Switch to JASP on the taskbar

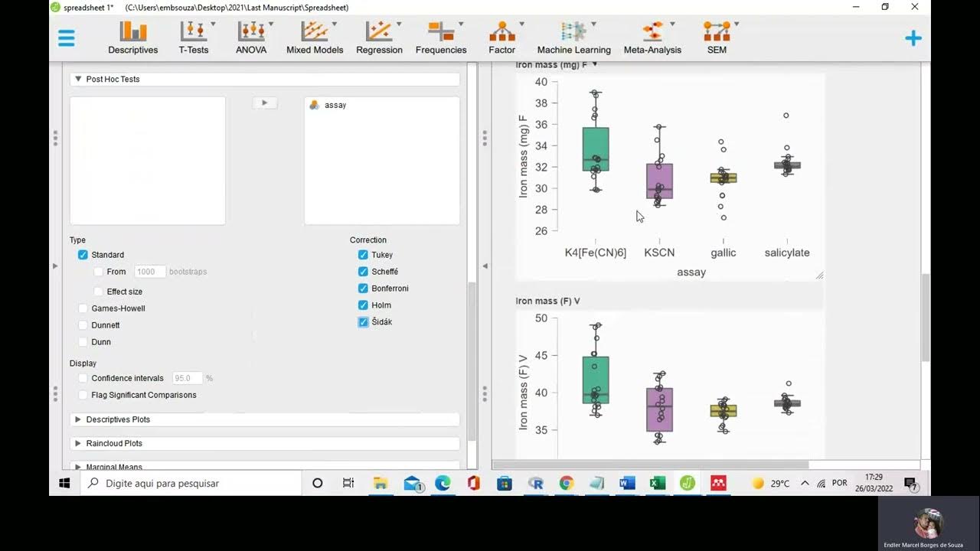(x=688, y=483)
